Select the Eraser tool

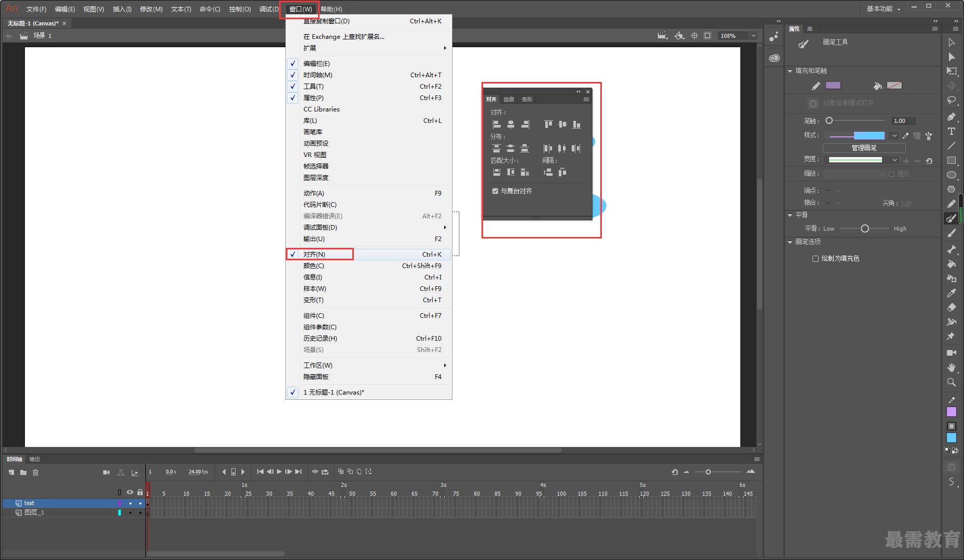(x=952, y=307)
